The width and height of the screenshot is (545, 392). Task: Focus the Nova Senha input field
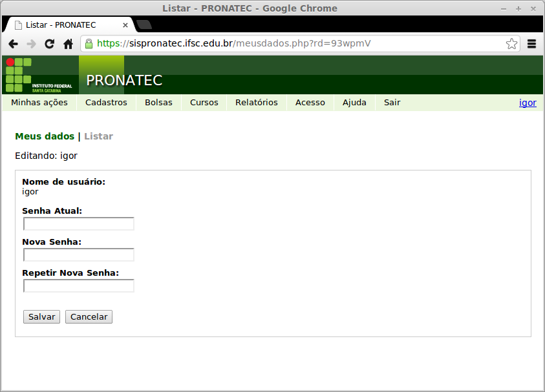click(78, 254)
